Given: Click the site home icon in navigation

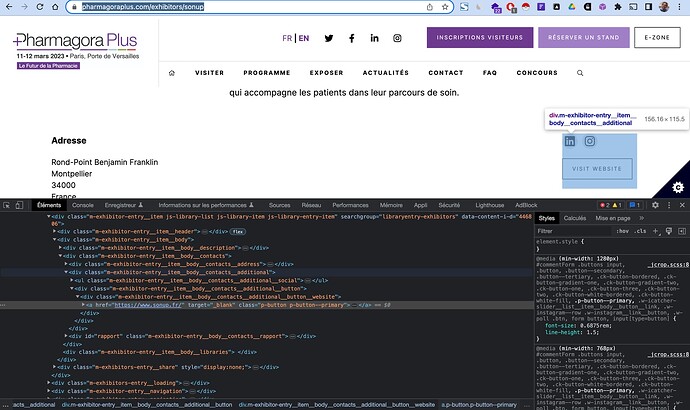Looking at the screenshot, I should 172,73.
